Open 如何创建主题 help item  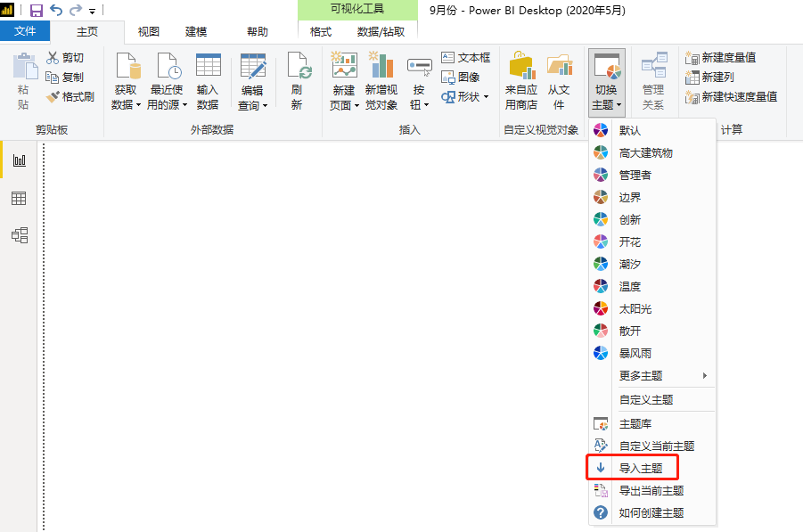(651, 512)
